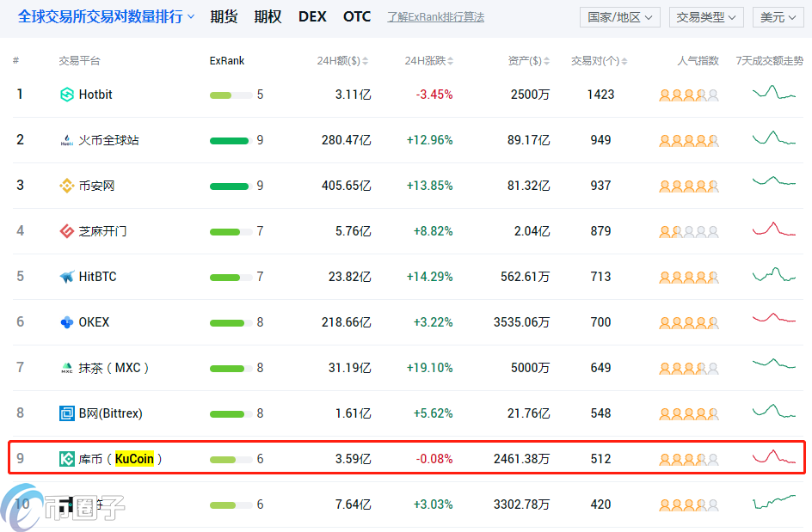Switch to the 期货 tab
The width and height of the screenshot is (812, 532).
[224, 16]
